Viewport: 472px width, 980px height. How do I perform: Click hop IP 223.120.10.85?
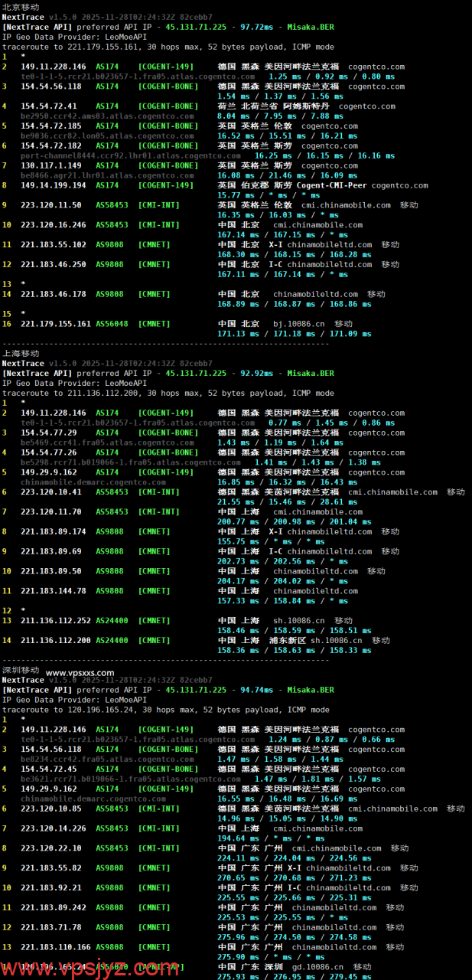click(x=51, y=808)
